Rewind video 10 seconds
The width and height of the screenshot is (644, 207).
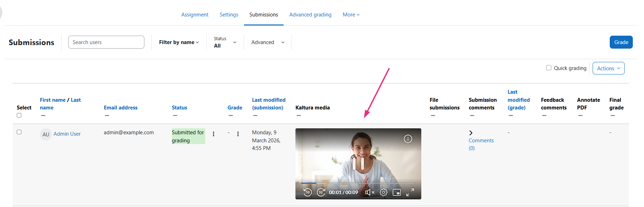tap(307, 192)
